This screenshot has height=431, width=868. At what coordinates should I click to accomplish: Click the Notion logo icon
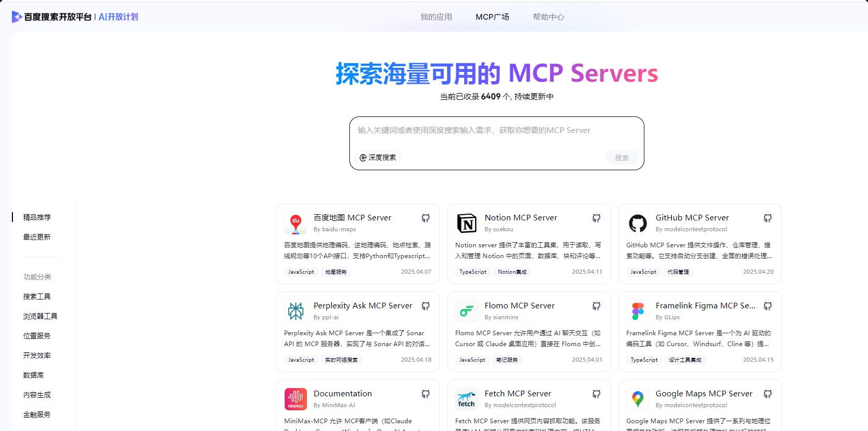point(467,223)
